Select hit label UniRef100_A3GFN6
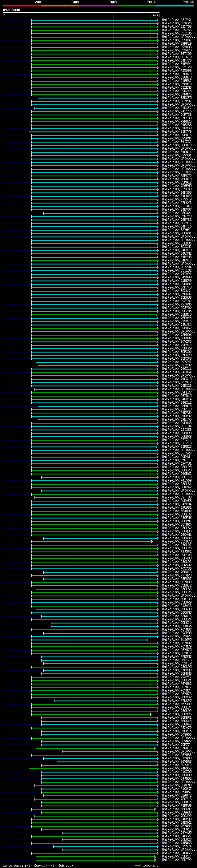Screen dimensions: 197x868 click(176, 518)
